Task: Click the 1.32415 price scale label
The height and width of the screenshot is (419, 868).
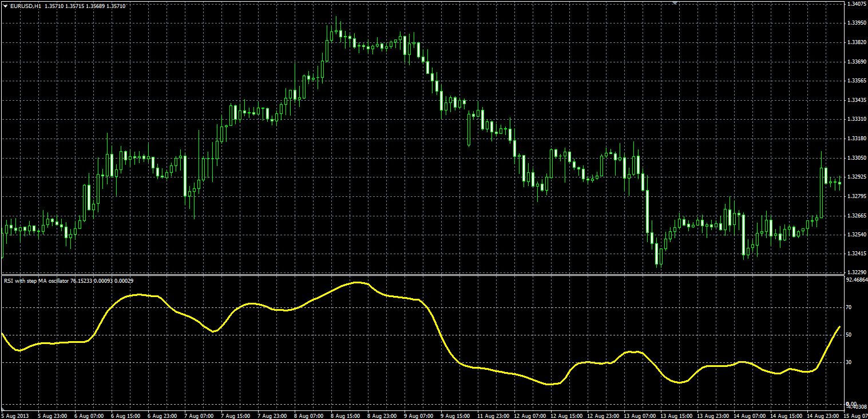Action: tap(856, 254)
